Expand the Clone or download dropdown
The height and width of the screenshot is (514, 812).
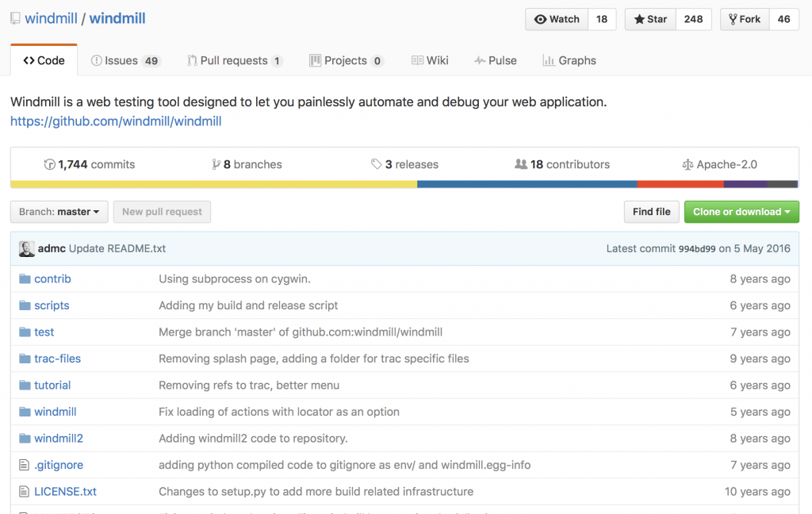pos(741,212)
